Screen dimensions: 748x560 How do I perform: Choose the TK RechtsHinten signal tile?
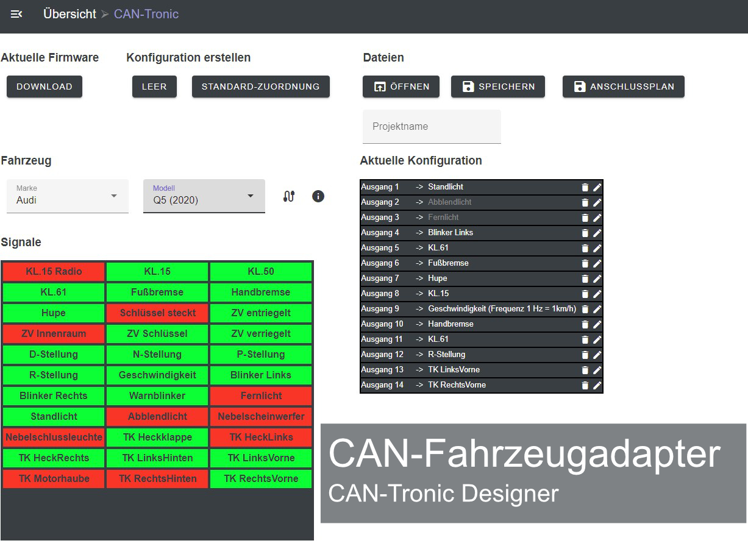[x=157, y=479]
